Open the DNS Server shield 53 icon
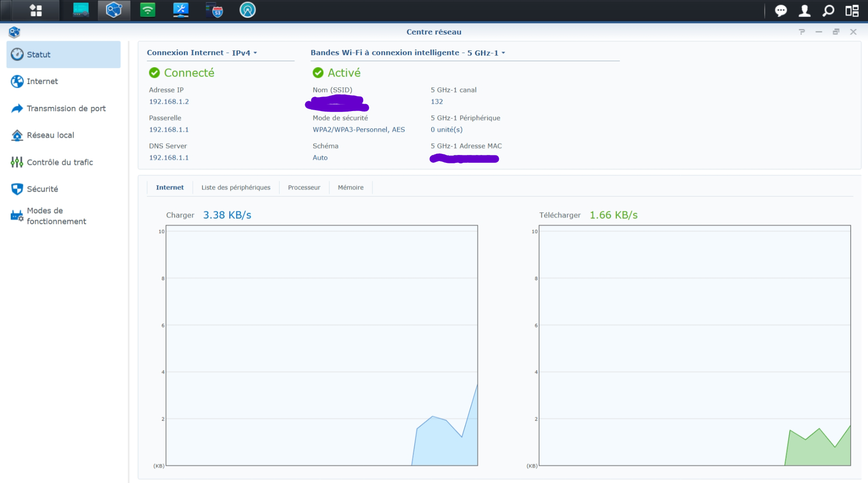The width and height of the screenshot is (868, 483). click(x=214, y=10)
